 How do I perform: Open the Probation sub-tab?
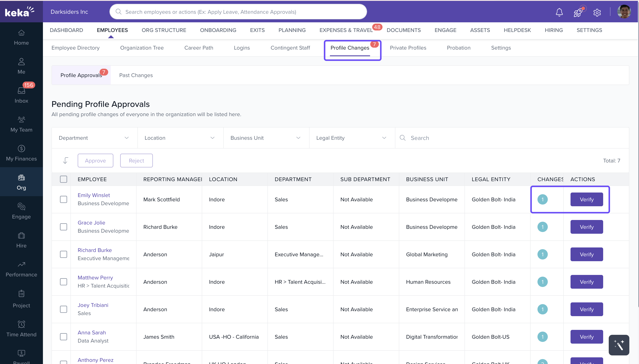(458, 47)
